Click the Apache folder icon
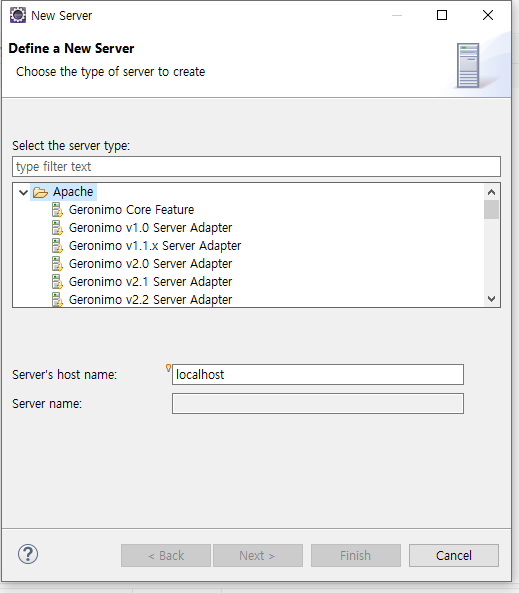 click(x=40, y=192)
